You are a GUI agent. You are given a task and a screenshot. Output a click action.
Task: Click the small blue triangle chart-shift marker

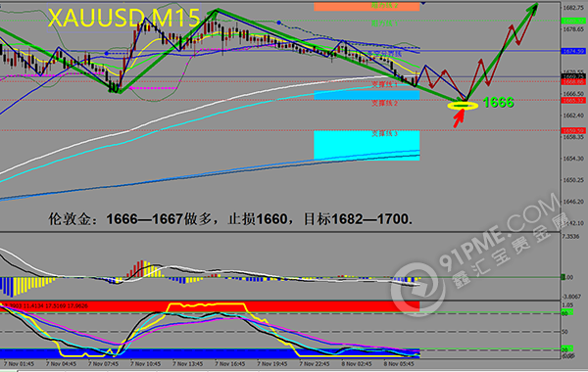click(423, 3)
